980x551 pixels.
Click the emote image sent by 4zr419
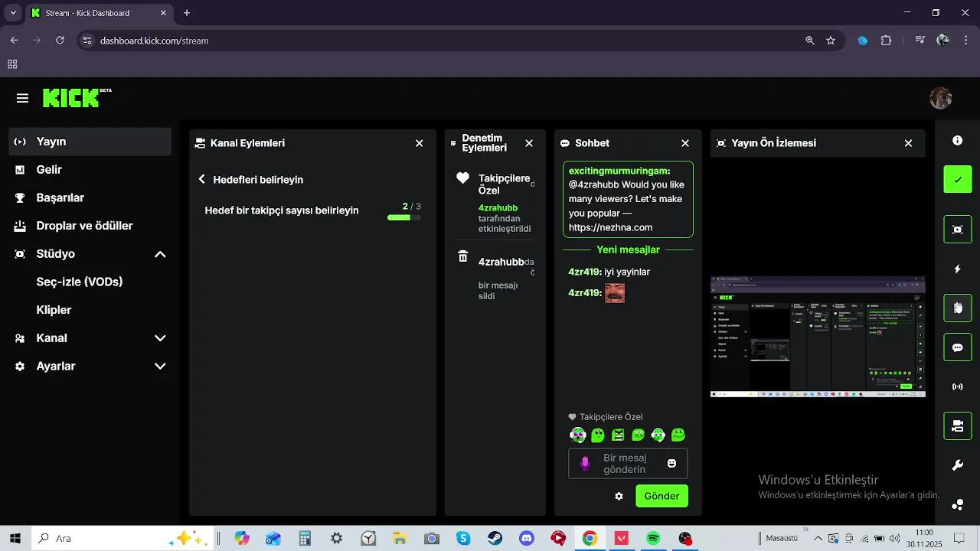click(615, 293)
